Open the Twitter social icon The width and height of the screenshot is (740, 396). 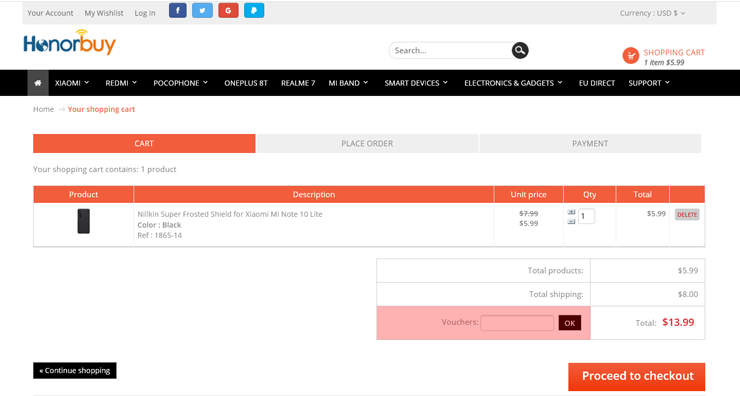(x=202, y=10)
